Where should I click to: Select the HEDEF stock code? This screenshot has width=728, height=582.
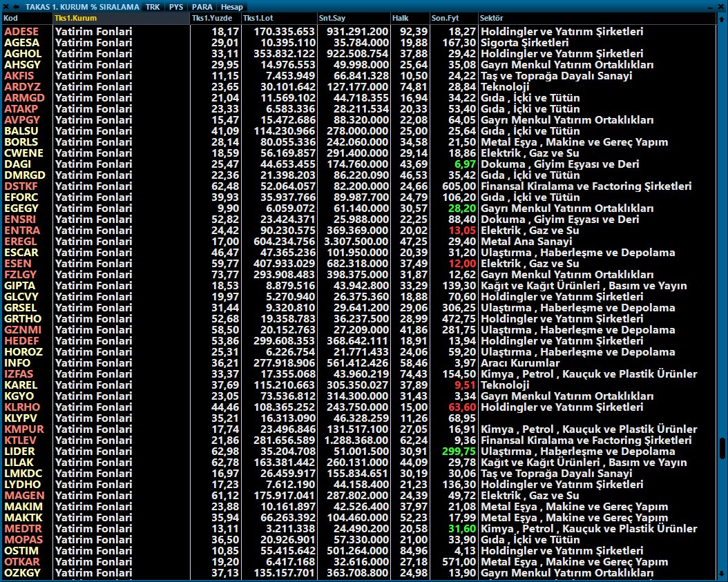click(x=22, y=341)
